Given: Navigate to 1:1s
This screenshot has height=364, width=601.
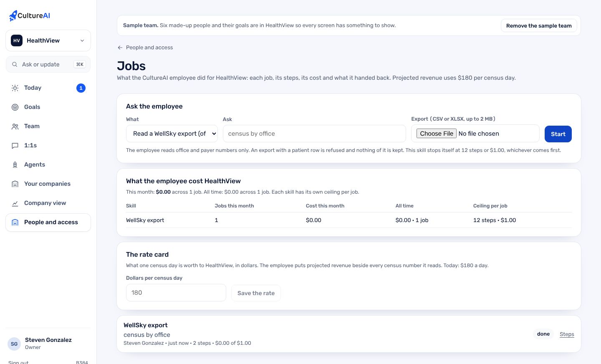Looking at the screenshot, I should pos(48,146).
